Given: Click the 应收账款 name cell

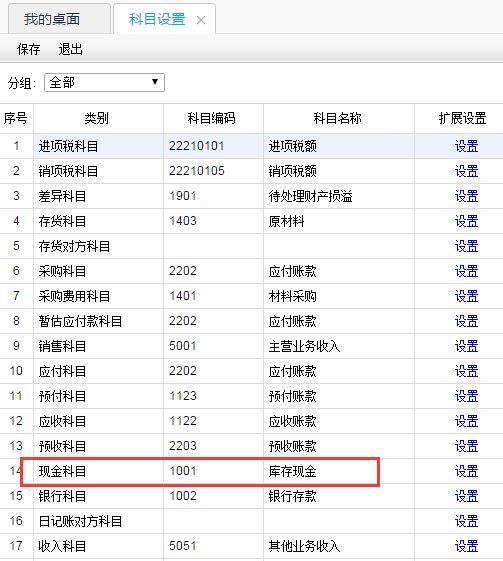Looking at the screenshot, I should coord(339,421).
